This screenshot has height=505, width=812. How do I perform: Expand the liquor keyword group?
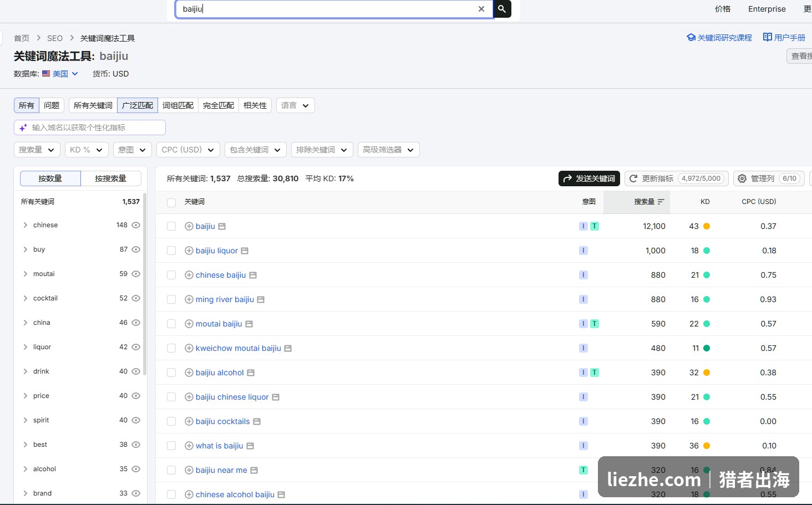tap(26, 347)
